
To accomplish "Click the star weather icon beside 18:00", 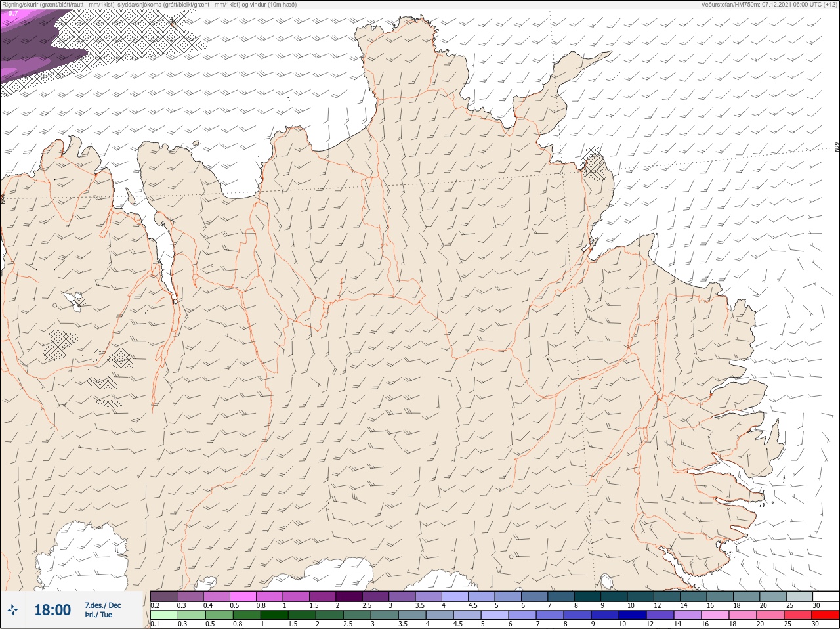I will 12,610.
